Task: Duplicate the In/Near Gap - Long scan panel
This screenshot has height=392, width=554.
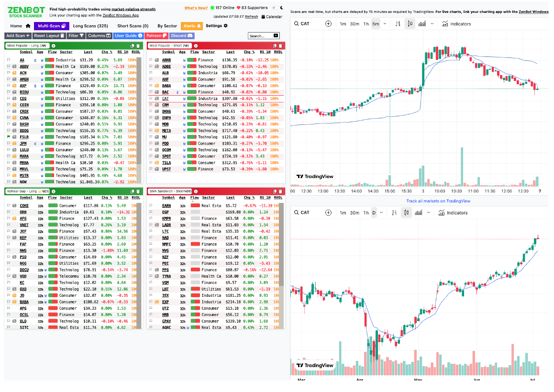Action: pyautogui.click(x=132, y=191)
